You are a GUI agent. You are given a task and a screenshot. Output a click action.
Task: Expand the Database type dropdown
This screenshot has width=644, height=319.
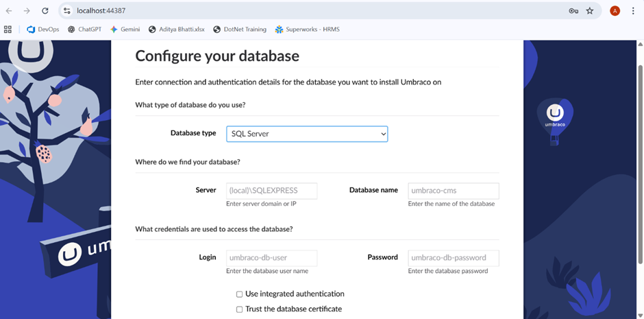(x=307, y=134)
